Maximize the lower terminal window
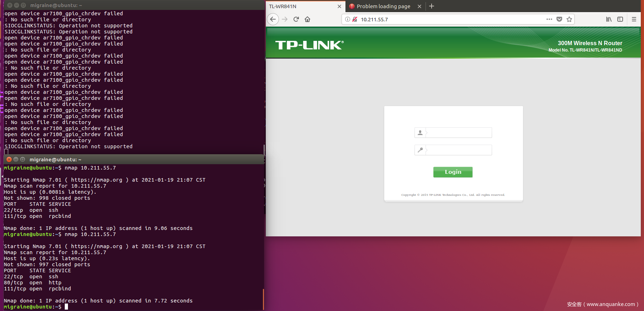The height and width of the screenshot is (311, 644). [23, 159]
